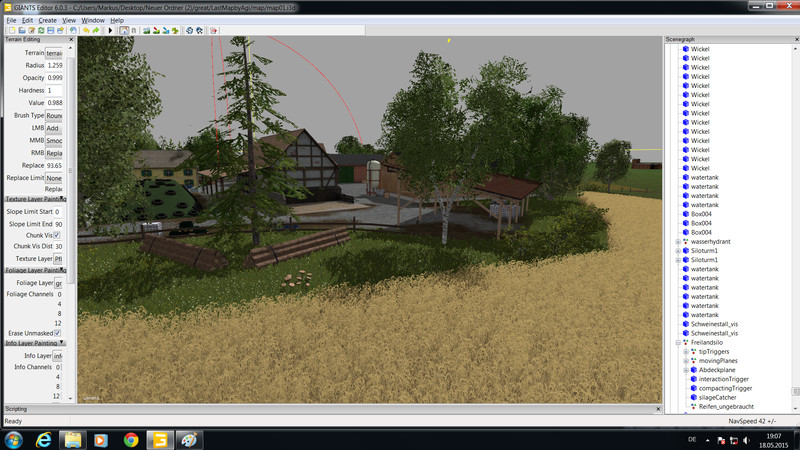Collapse the Freilandsilo tree node

coord(678,342)
